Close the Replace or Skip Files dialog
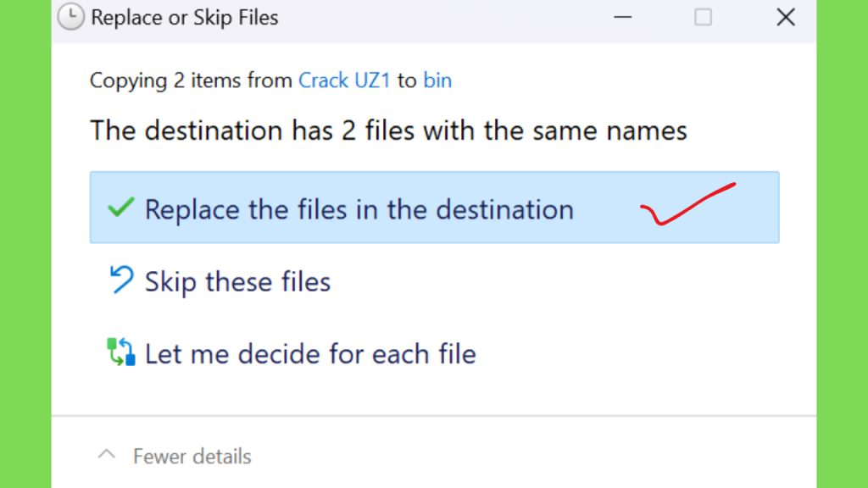The width and height of the screenshot is (868, 488). coord(786,17)
